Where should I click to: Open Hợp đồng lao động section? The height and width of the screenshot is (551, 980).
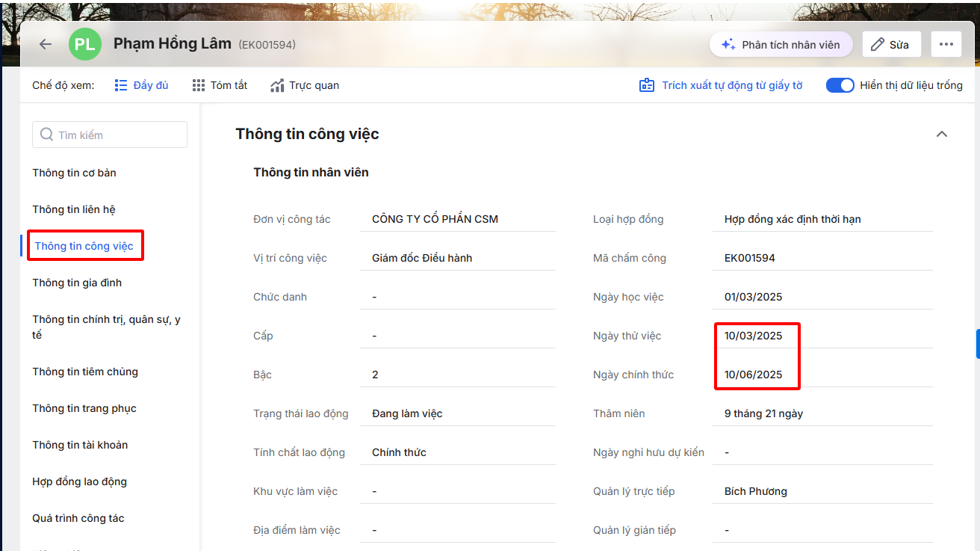pyautogui.click(x=79, y=481)
